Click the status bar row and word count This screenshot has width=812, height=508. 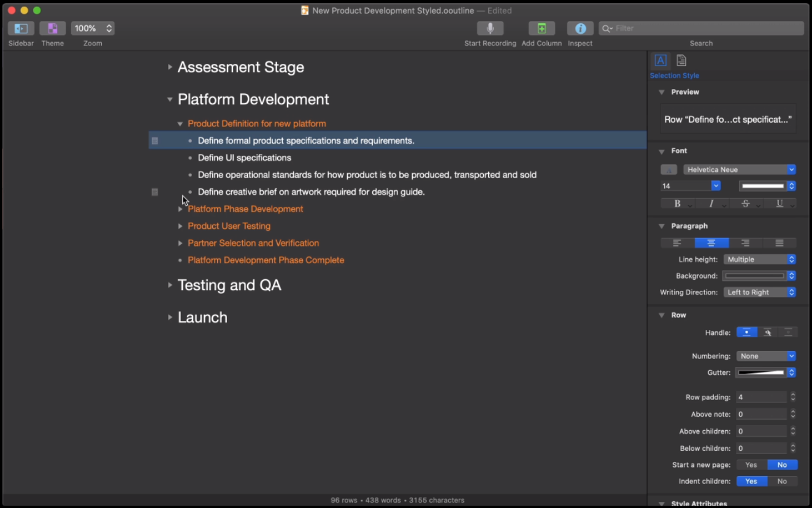397,500
